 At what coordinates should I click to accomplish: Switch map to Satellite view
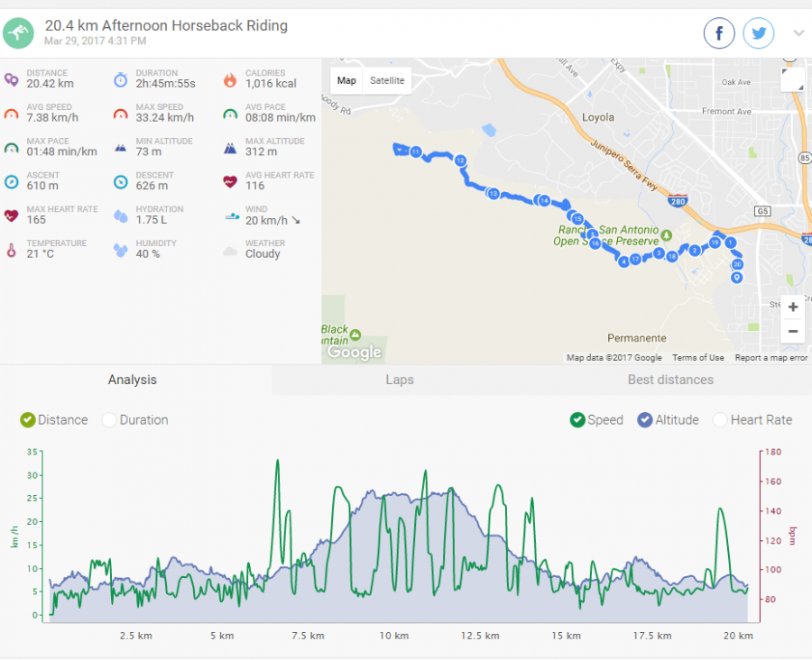pyautogui.click(x=388, y=80)
